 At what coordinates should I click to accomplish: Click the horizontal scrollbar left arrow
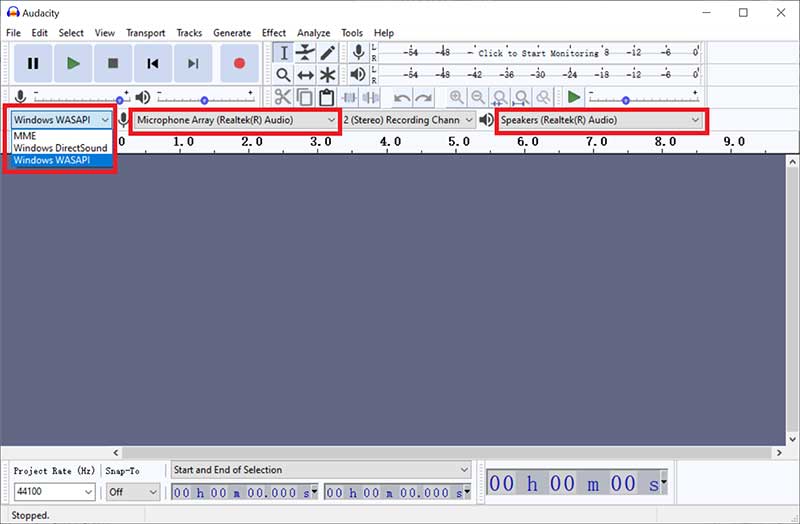point(116,453)
